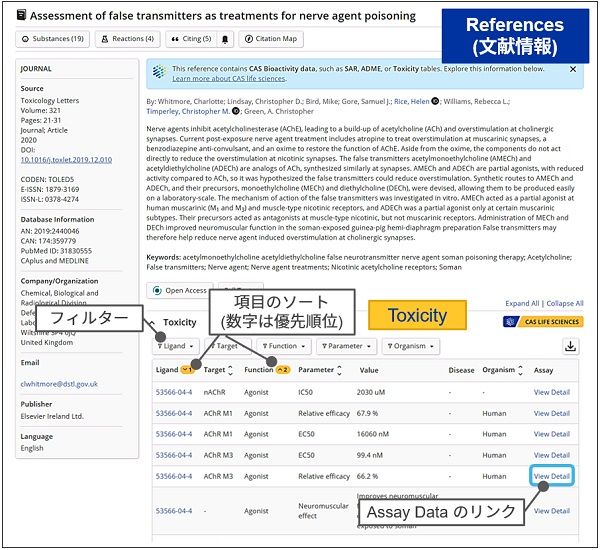Image resolution: width=600 pixels, height=550 pixels.
Task: Click Expand All link
Action: click(522, 303)
